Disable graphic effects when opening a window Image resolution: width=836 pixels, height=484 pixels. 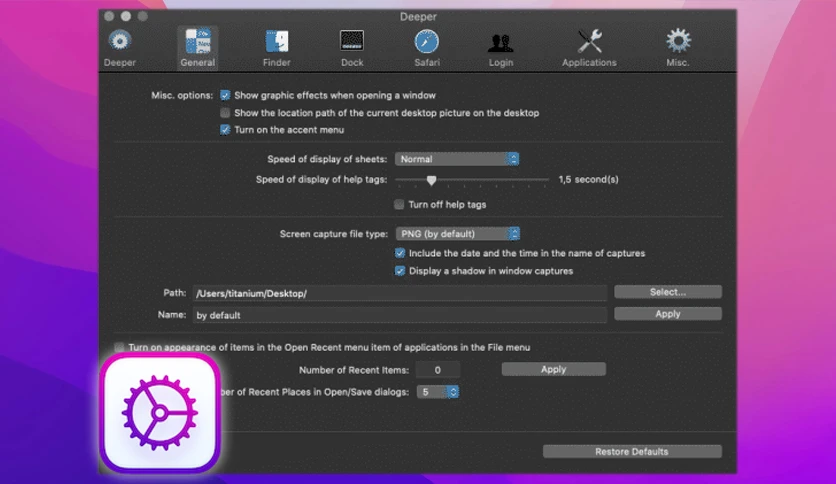(225, 95)
